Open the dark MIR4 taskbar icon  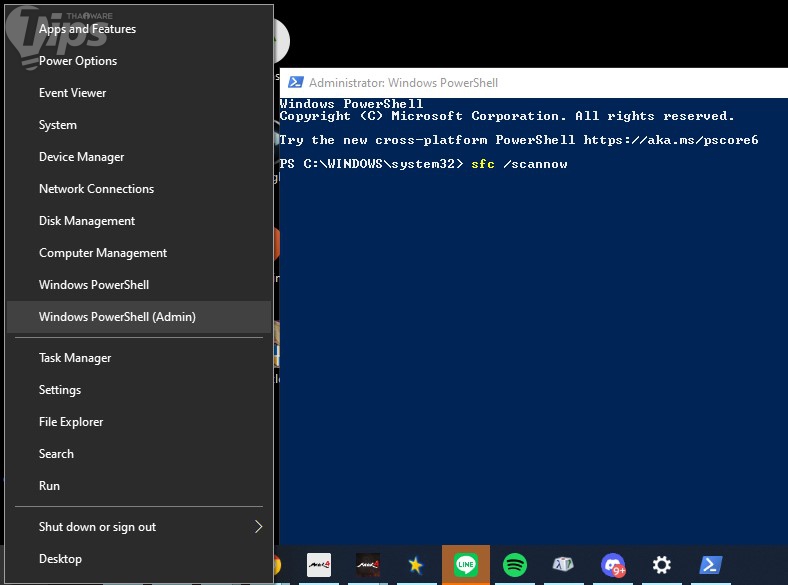368,565
